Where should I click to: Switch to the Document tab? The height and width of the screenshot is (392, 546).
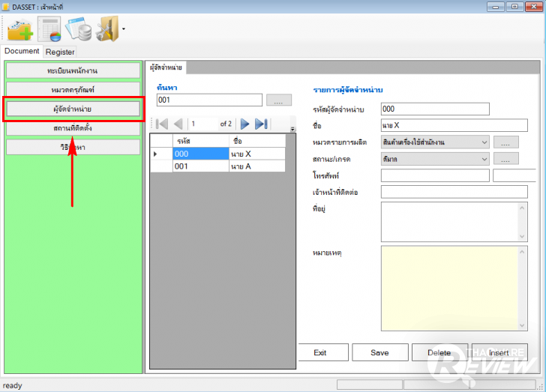coord(22,51)
